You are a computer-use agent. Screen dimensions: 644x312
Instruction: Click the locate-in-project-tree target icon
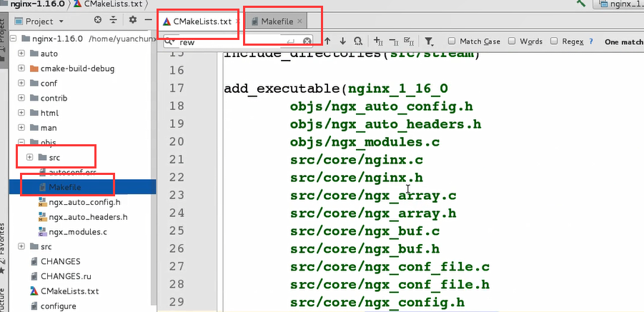click(x=97, y=20)
